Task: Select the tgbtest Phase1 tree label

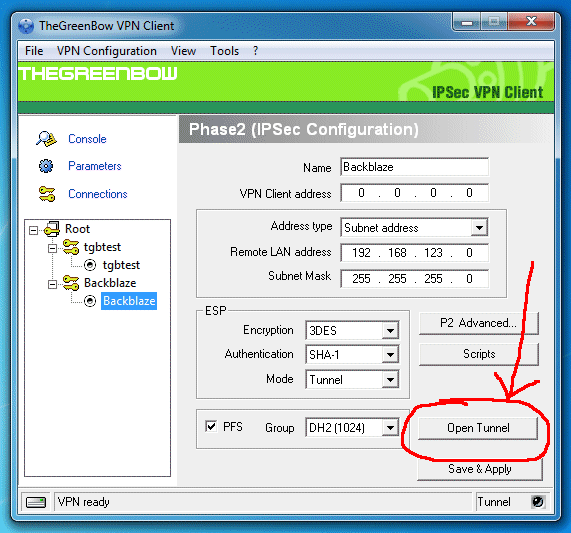Action: point(102,247)
